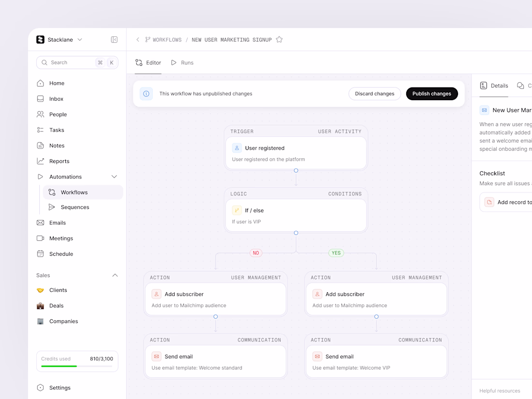Click the Schedule calendar icon

coord(40,254)
